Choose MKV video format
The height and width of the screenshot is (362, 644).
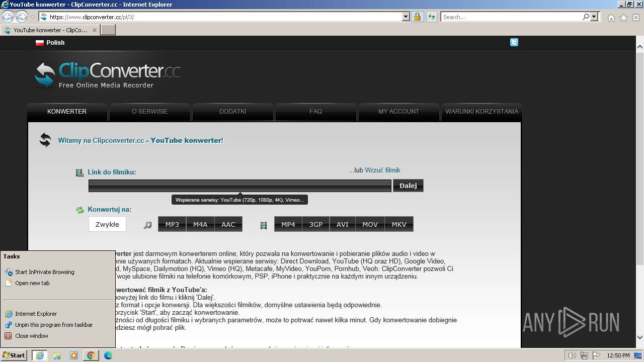pos(399,224)
